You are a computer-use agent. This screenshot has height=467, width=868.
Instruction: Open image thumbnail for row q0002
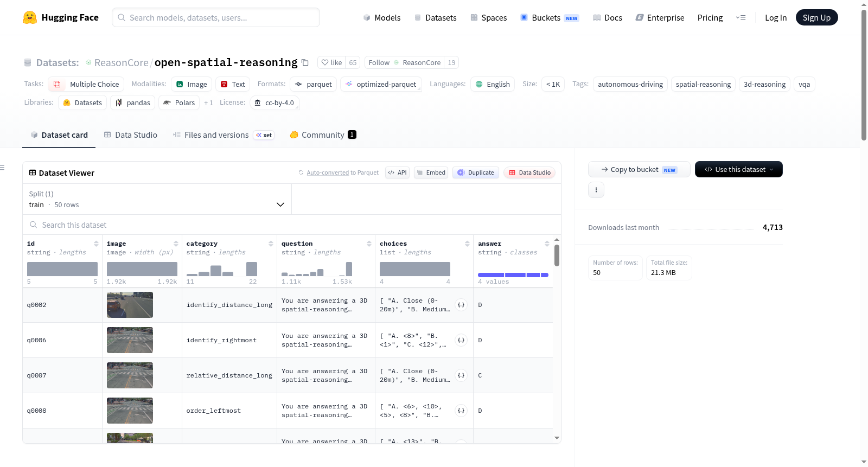pyautogui.click(x=130, y=305)
